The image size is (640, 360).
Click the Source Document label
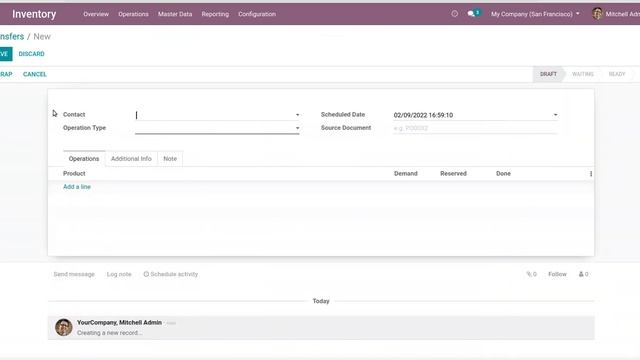tap(346, 128)
